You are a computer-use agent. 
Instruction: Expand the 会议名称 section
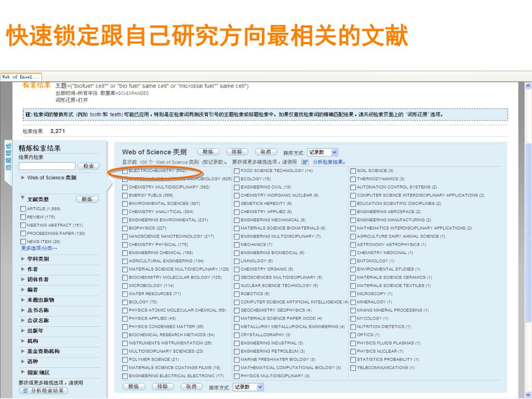(x=23, y=320)
